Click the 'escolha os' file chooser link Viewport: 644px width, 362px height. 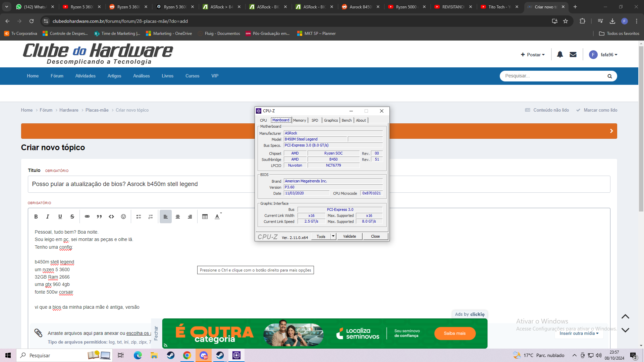pyautogui.click(x=139, y=333)
